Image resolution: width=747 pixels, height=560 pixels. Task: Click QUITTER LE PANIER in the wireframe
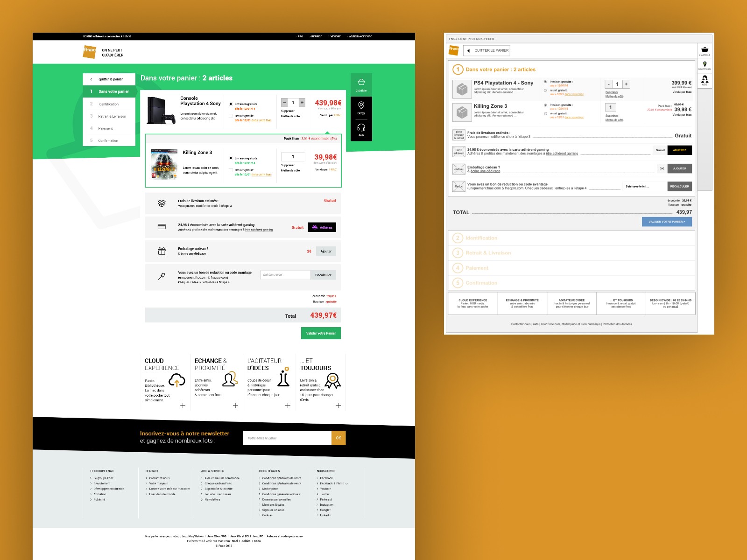(487, 50)
